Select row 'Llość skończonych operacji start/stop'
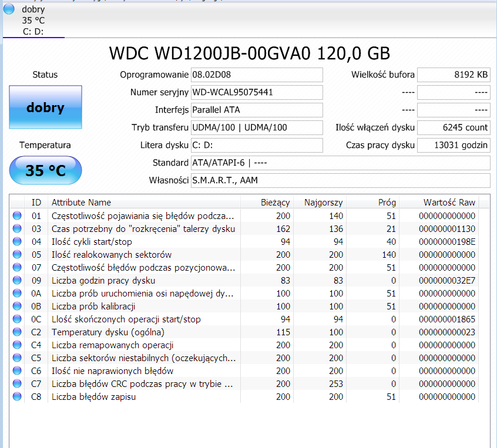Screen dimensions: 497x448 [244, 319]
